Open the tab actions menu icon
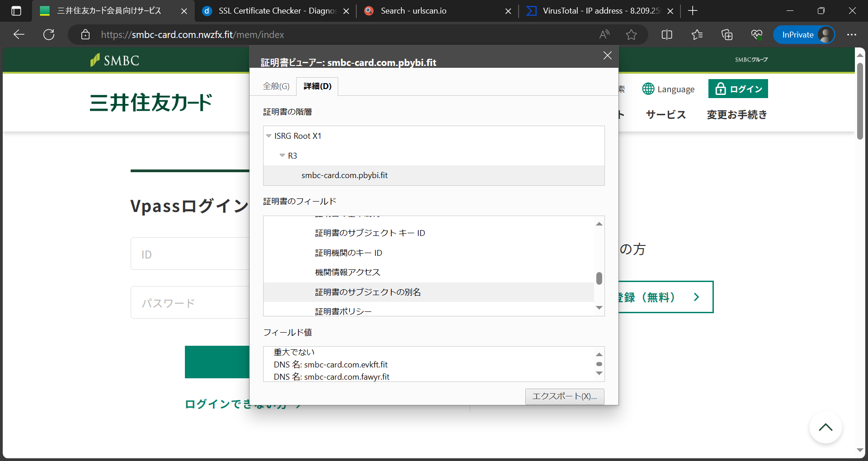Viewport: 868px width, 461px height. click(16, 11)
